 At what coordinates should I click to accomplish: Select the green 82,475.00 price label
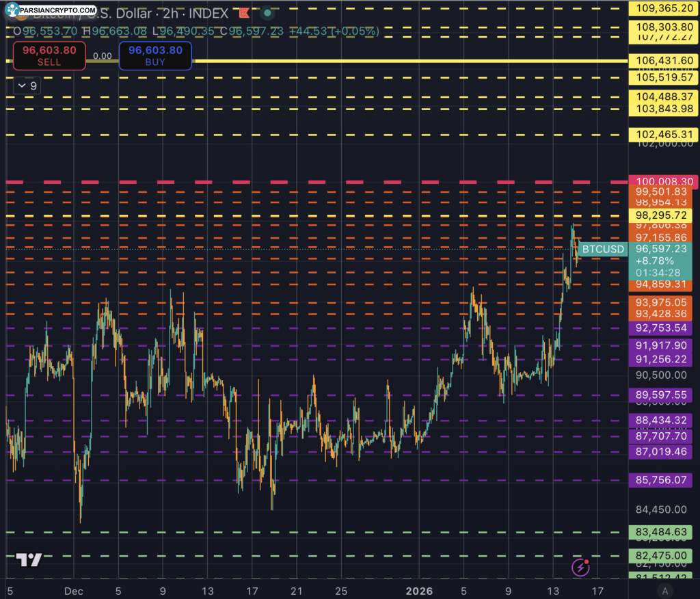coord(661,556)
